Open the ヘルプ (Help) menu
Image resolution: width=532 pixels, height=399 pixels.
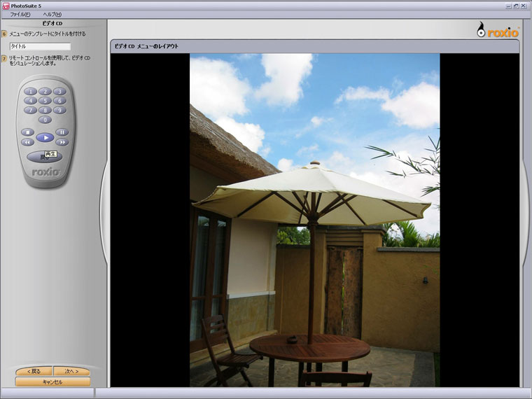[52, 14]
